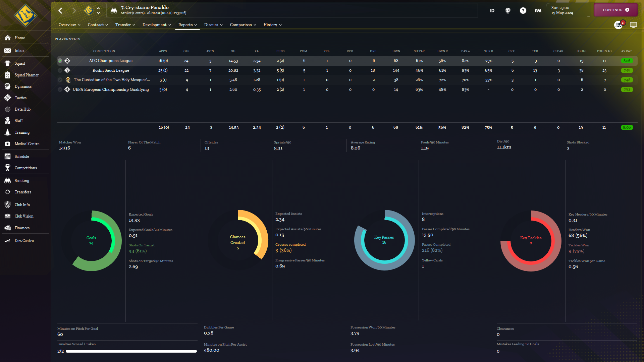
Task: Open the notifications icon with badge 2
Action: (619, 25)
